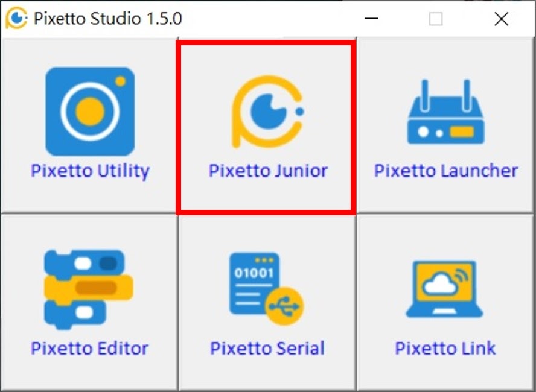Viewport: 536px width, 392px height.
Task: Click the Pixetto Studio 1.5.0 title text
Action: 108,19
